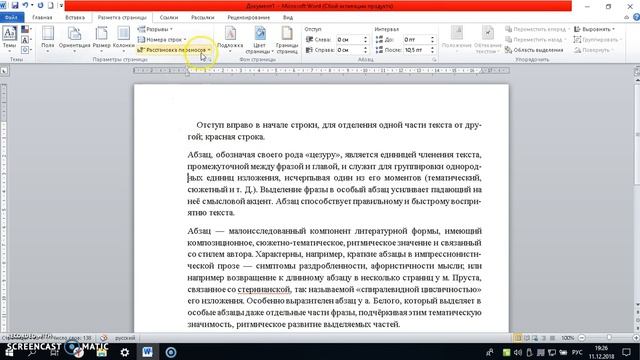640x360 pixels.
Task: Switch to the Рецензирование tab
Action: (249, 18)
